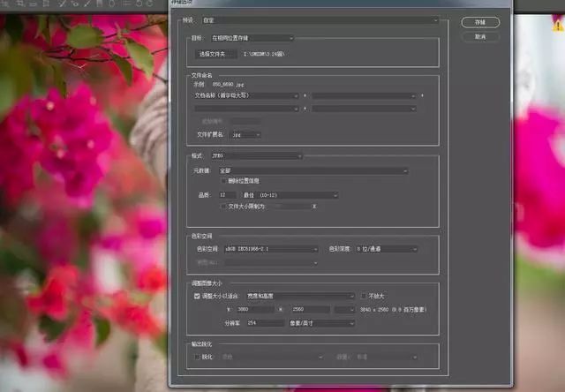Click the yellow warning triangle icon
This screenshot has width=565, height=392.
click(x=559, y=26)
